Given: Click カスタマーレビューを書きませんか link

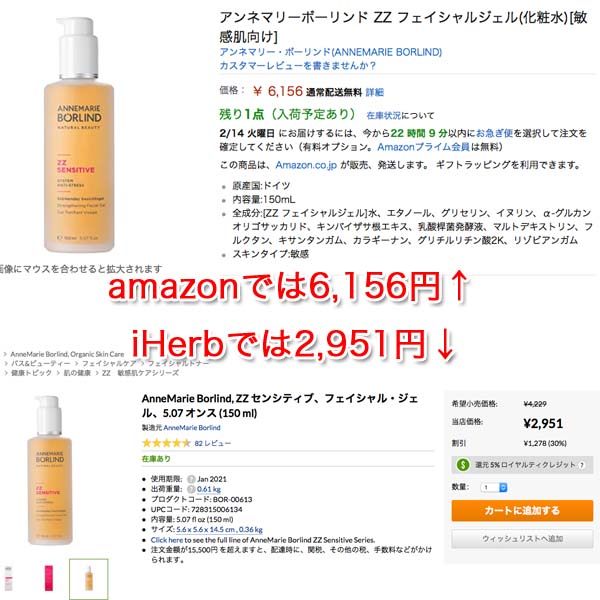Looking at the screenshot, I should [x=297, y=65].
